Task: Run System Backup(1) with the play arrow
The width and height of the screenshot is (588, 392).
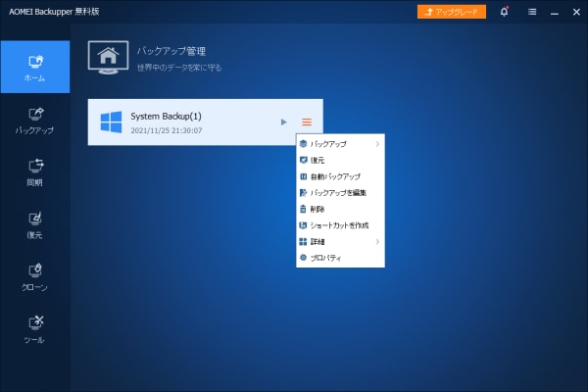Action: pos(284,122)
